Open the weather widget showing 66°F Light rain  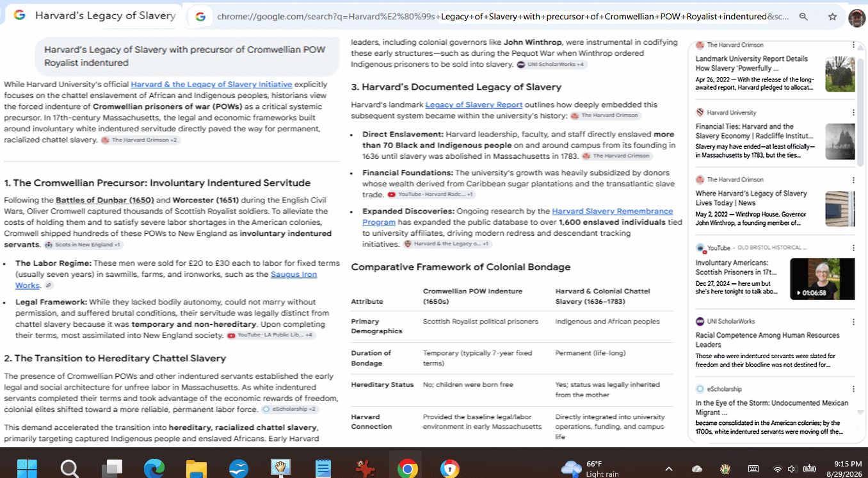tap(590, 468)
